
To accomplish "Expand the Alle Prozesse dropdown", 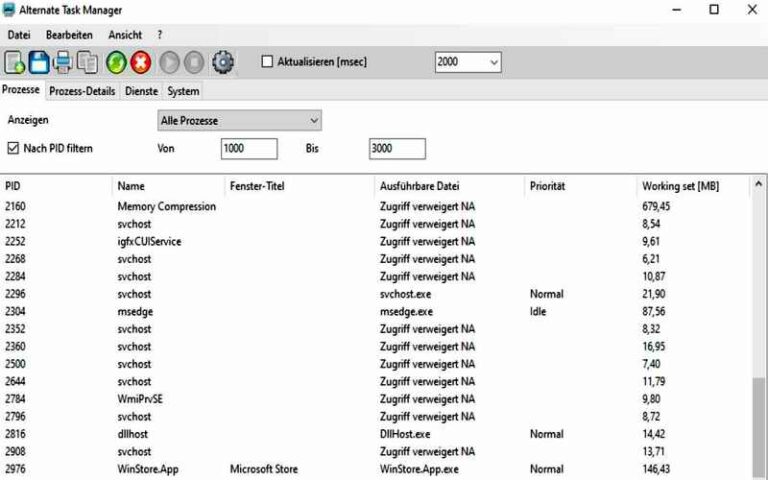I will [x=240, y=120].
